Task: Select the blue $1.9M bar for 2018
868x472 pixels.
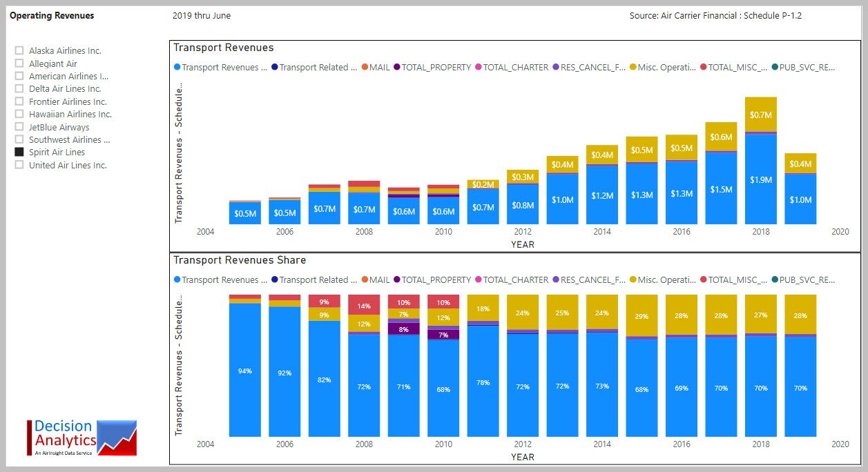Action: [761, 179]
